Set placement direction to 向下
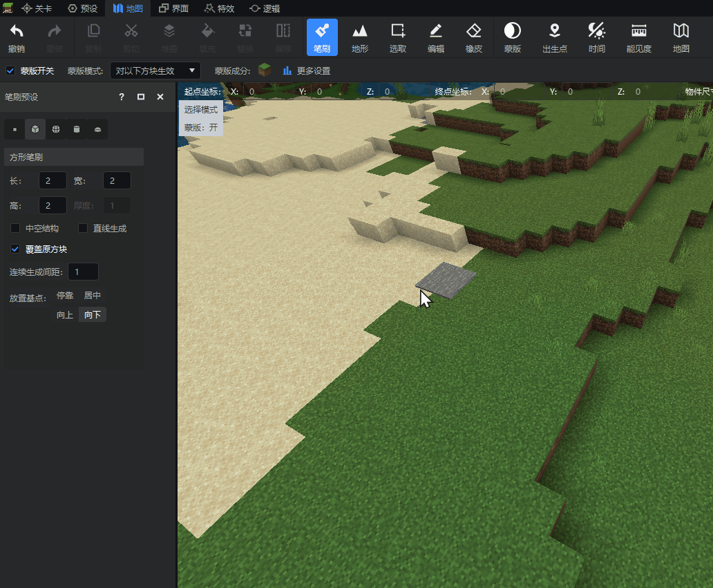Image resolution: width=713 pixels, height=588 pixels. pyautogui.click(x=93, y=314)
